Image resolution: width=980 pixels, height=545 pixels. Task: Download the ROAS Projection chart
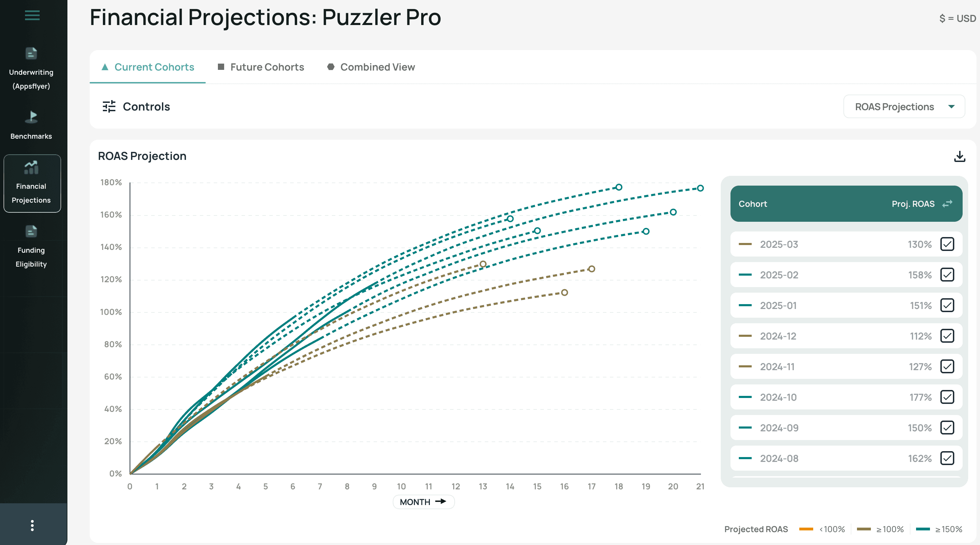pyautogui.click(x=959, y=156)
